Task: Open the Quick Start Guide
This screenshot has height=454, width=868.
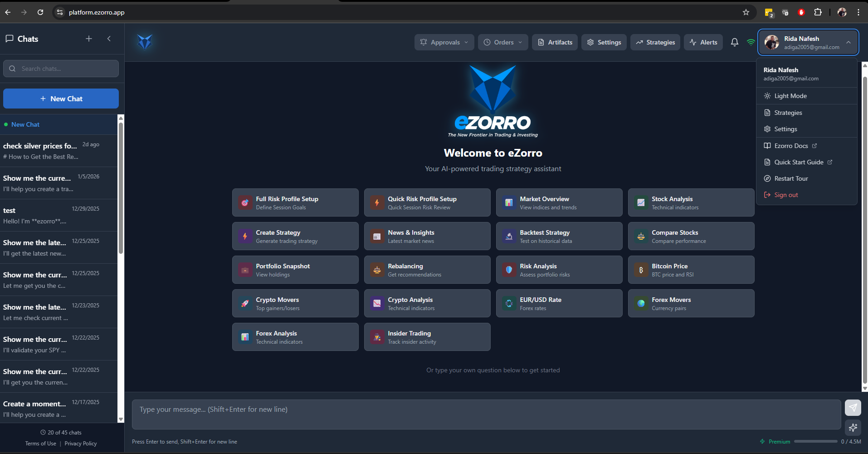Action: [x=807, y=162]
